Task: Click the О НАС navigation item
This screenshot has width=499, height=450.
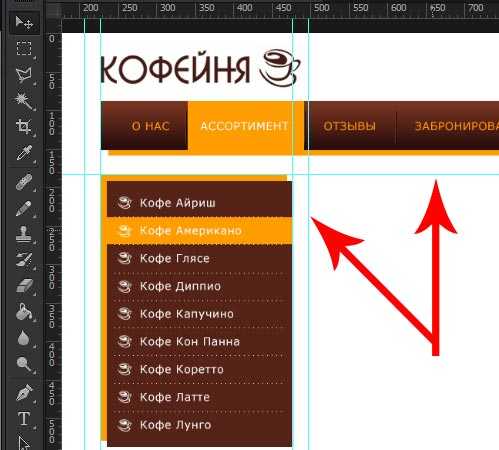Action: (151, 126)
